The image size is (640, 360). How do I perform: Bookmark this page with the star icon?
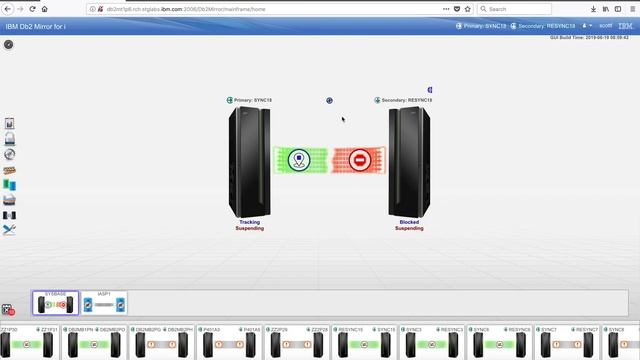468,9
